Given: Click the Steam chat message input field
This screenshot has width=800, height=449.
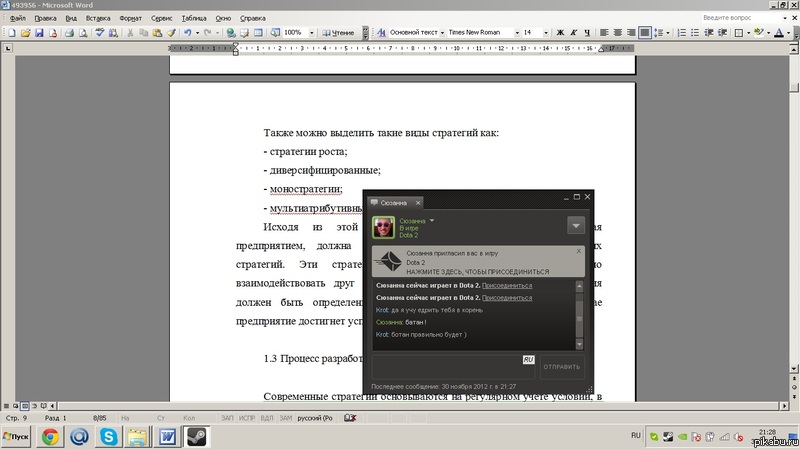Looking at the screenshot, I should 453,367.
